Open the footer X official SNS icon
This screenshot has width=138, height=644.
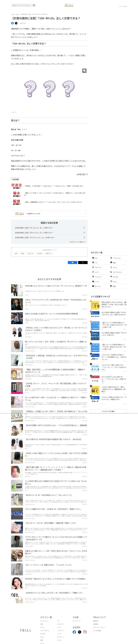pyautogui.click(x=80, y=632)
